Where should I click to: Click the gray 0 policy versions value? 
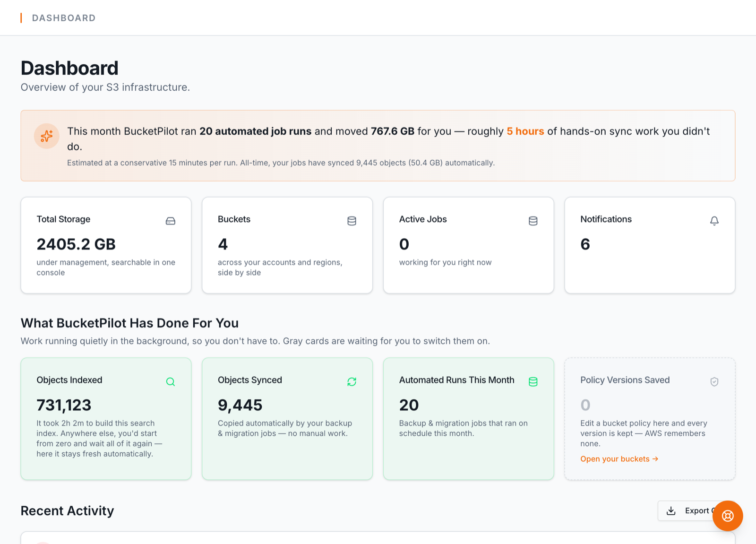tap(585, 405)
